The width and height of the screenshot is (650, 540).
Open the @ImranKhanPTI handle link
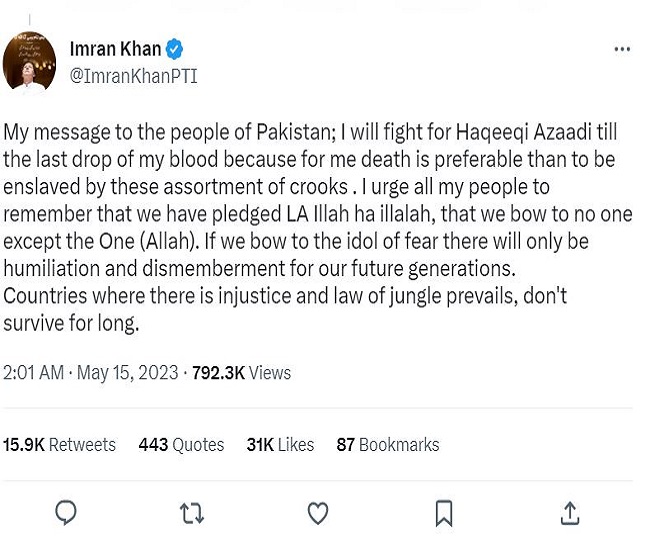coord(133,76)
